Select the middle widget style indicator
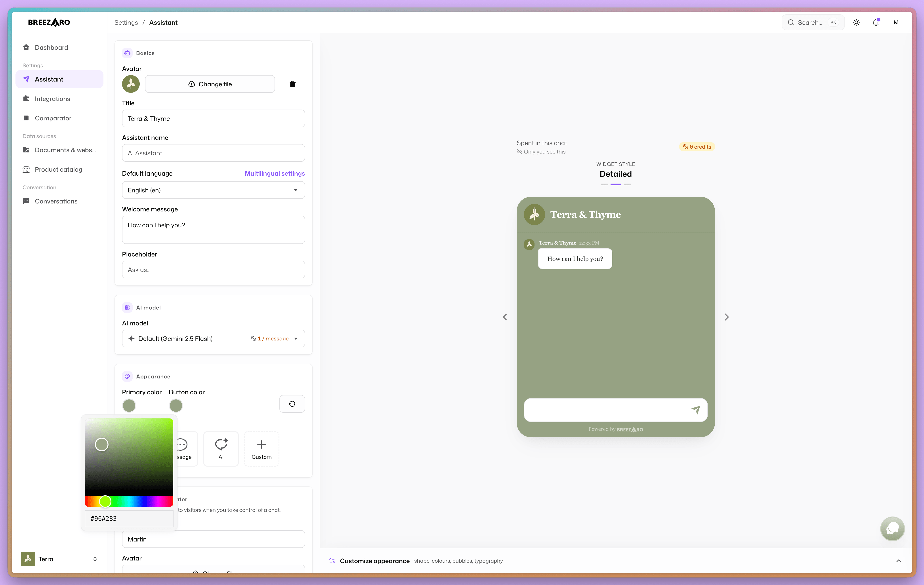Viewport: 924px width, 585px height. click(616, 184)
